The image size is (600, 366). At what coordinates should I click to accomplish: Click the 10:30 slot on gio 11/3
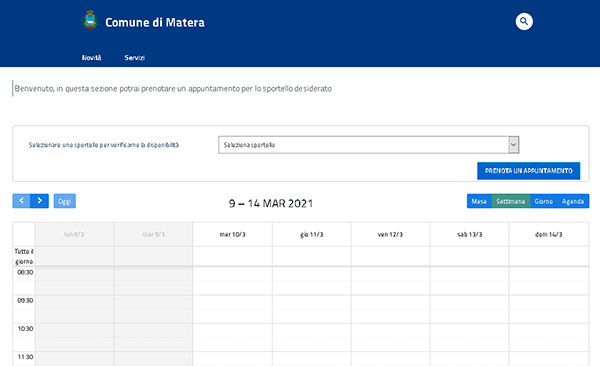[x=311, y=330]
